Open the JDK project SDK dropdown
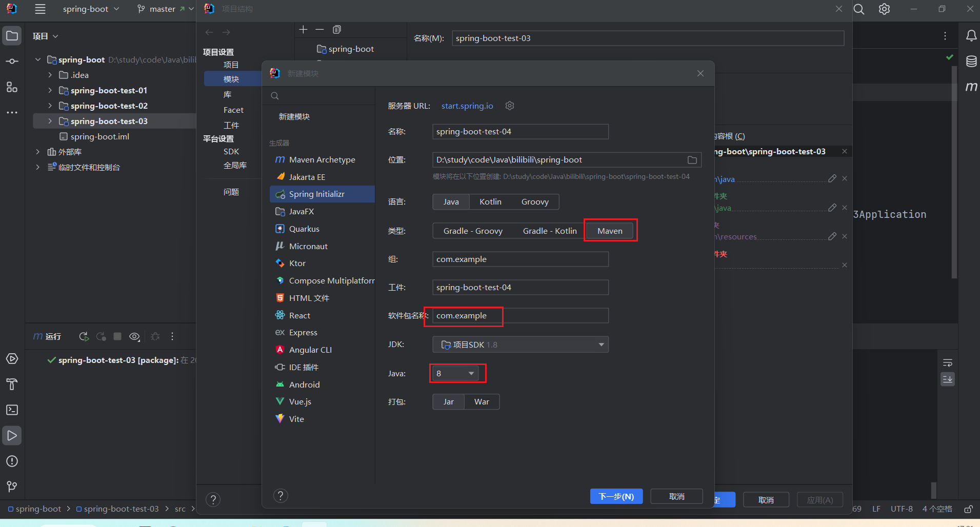980x527 pixels. click(520, 344)
